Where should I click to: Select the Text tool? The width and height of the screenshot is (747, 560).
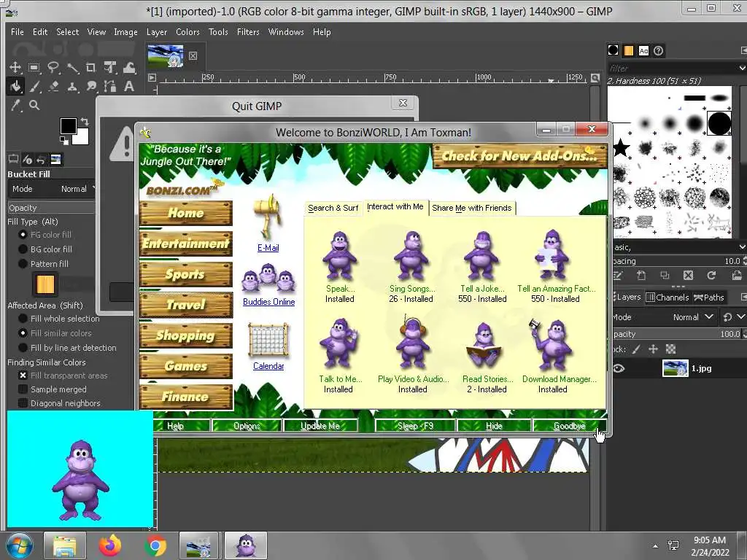[129, 86]
